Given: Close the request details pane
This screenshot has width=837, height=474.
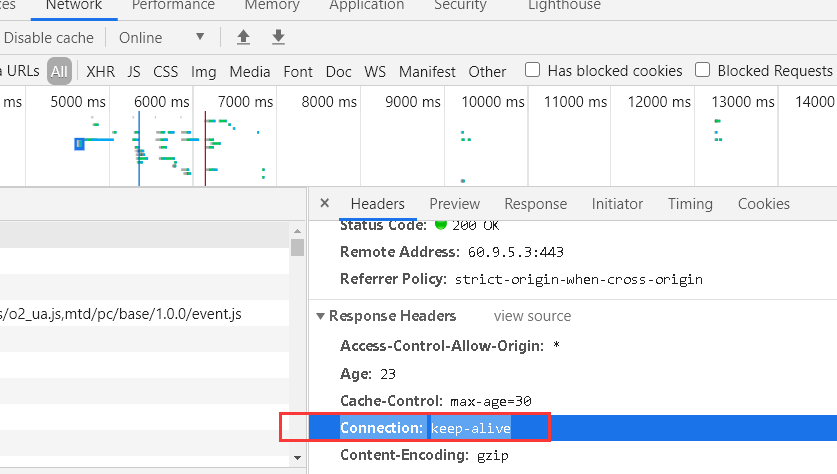Looking at the screenshot, I should click(x=324, y=203).
